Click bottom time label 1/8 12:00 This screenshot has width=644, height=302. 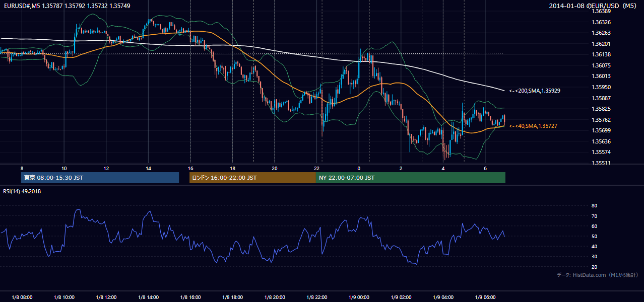[x=106, y=297]
